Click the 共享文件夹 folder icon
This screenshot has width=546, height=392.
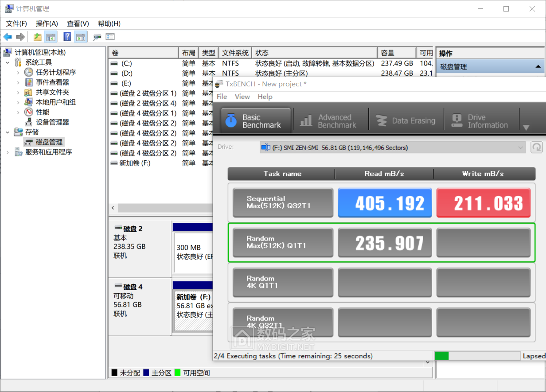(29, 92)
